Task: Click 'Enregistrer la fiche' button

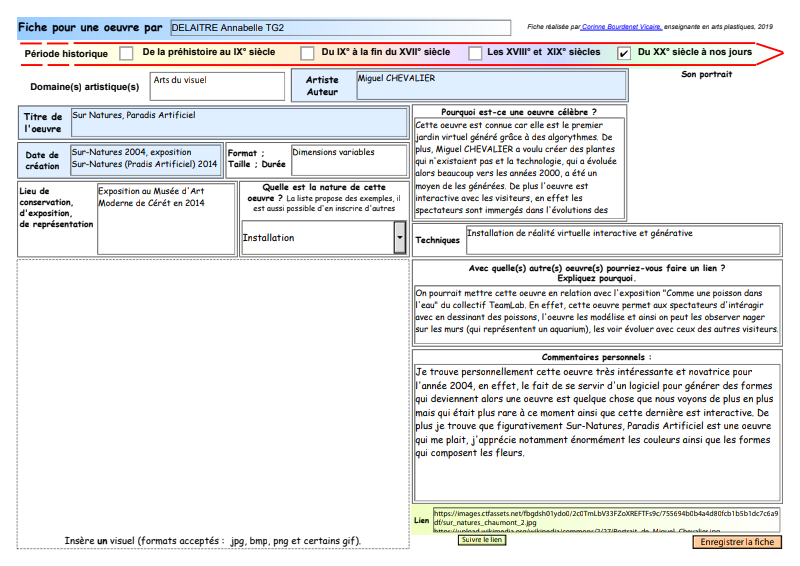Action: coord(737,542)
